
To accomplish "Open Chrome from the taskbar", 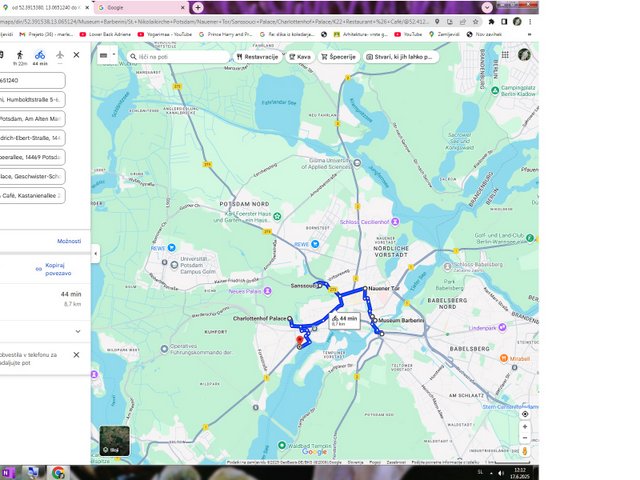I will point(58,473).
